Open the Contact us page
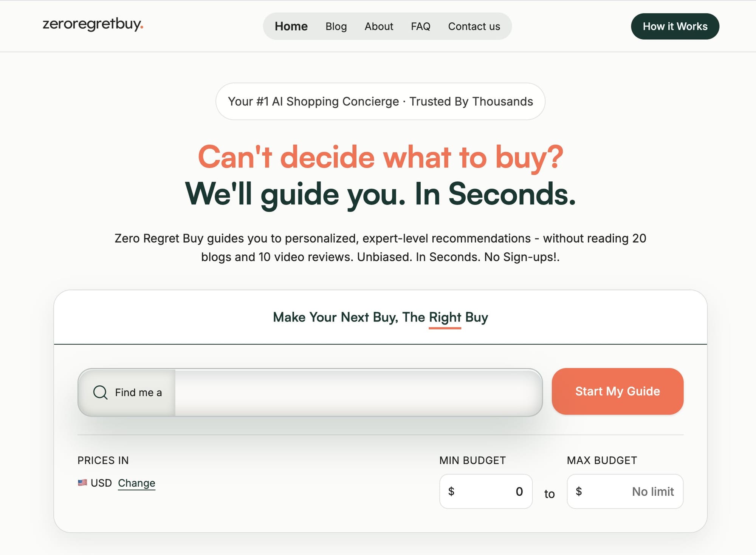This screenshot has width=756, height=555. tap(474, 26)
